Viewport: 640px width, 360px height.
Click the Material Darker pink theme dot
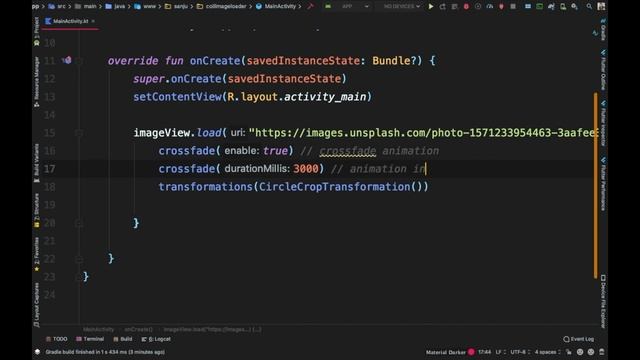[x=471, y=352]
